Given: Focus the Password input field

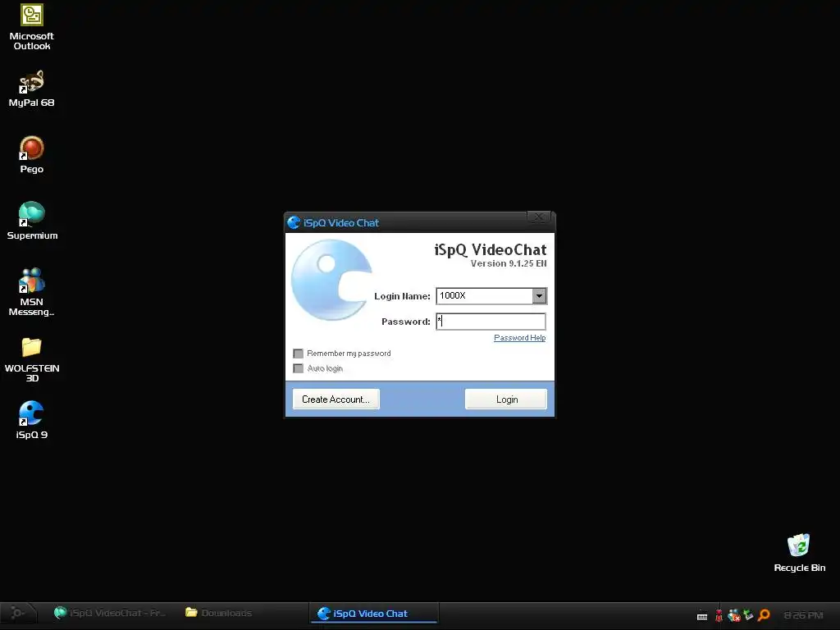Looking at the screenshot, I should point(491,322).
